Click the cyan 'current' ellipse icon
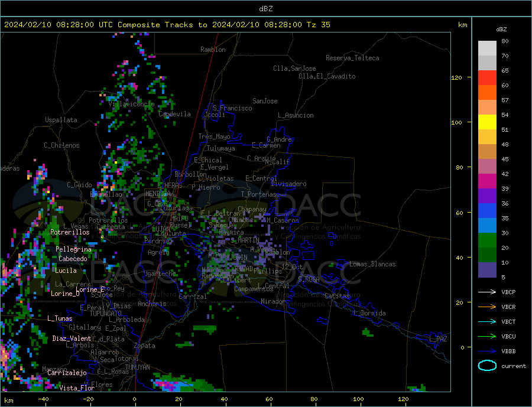The width and height of the screenshot is (532, 407). (x=487, y=366)
